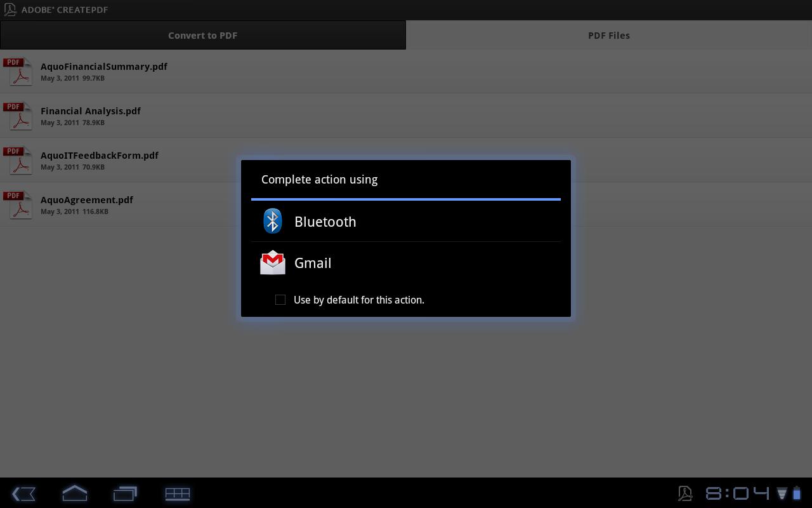Tap the 8:04 clock in status bar
This screenshot has height=508, width=812.
(738, 493)
